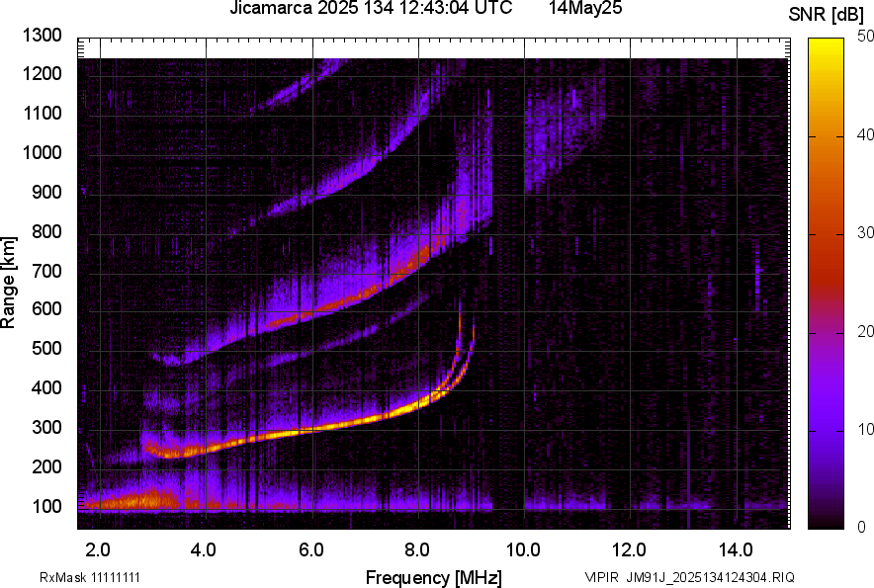
Task: Click the 2.0 frequency tick label
Action: coord(98,549)
